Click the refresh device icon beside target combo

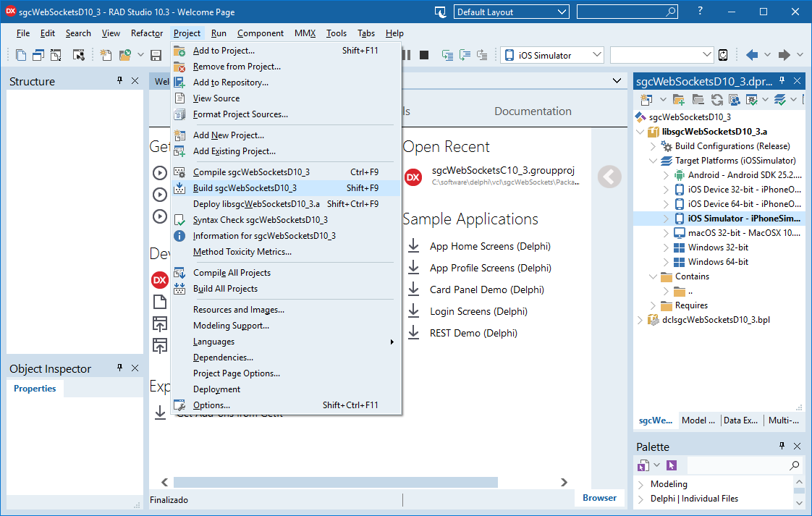point(723,55)
